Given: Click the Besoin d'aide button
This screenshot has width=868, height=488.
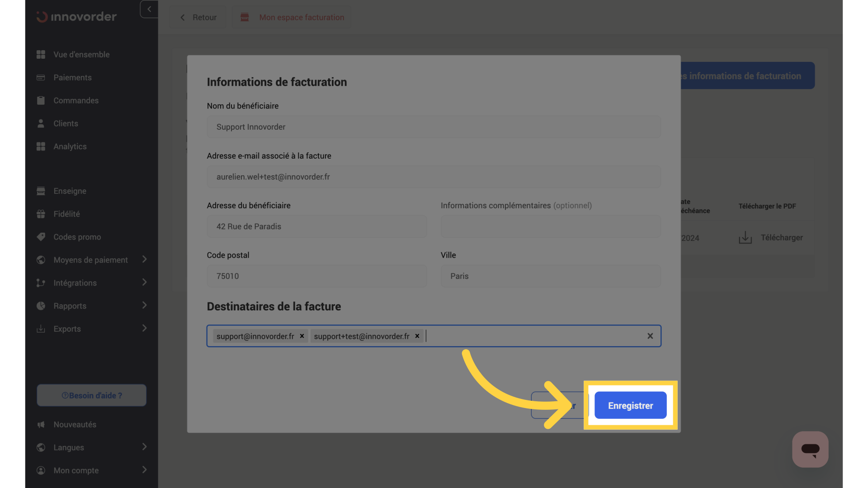Looking at the screenshot, I should [92, 395].
